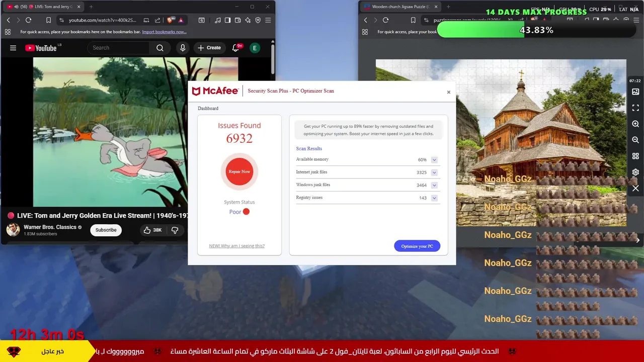The image size is (644, 362).
Task: Open Leo AI sparkle icon
Action: 248,20
